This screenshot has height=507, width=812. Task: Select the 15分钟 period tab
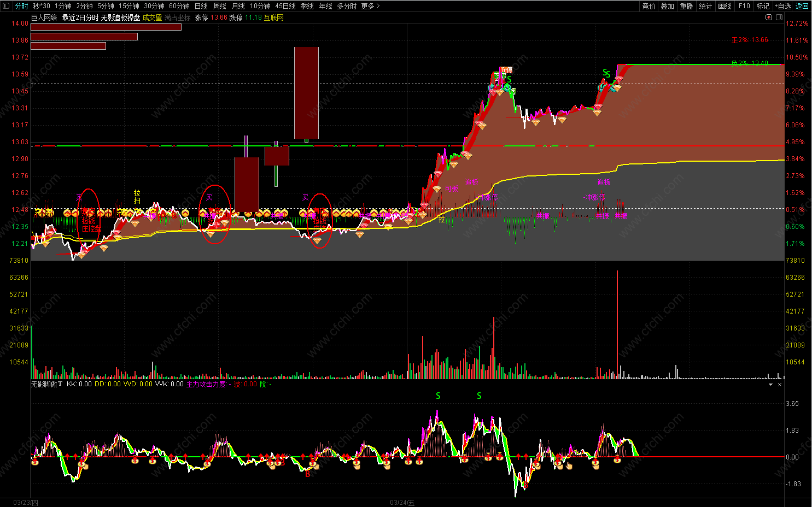pyautogui.click(x=129, y=6)
